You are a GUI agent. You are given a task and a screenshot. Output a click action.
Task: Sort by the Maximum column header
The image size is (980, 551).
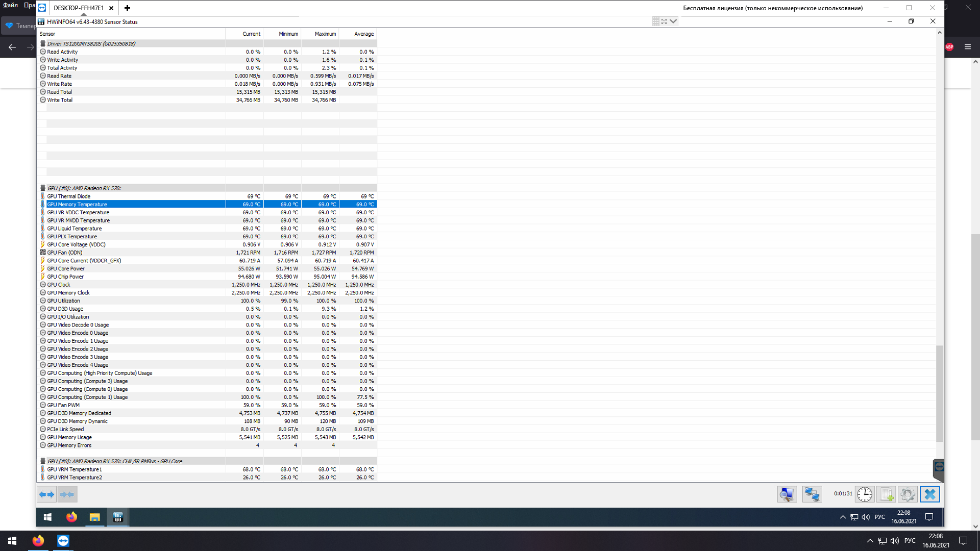[320, 34]
